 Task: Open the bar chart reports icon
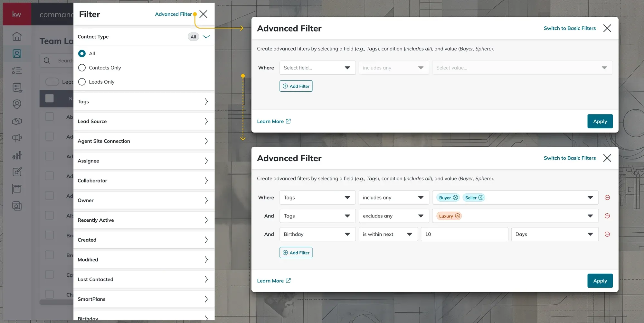[x=17, y=155]
